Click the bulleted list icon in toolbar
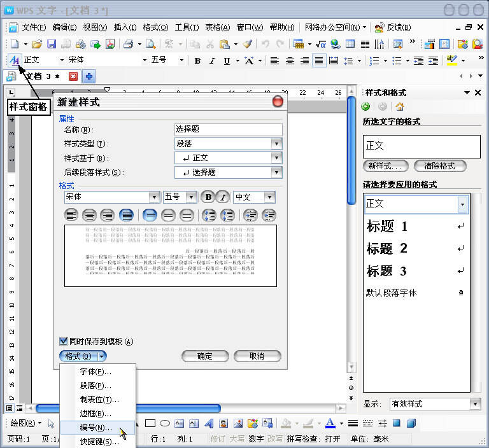Screen dimensions: 489x448 coord(397,61)
